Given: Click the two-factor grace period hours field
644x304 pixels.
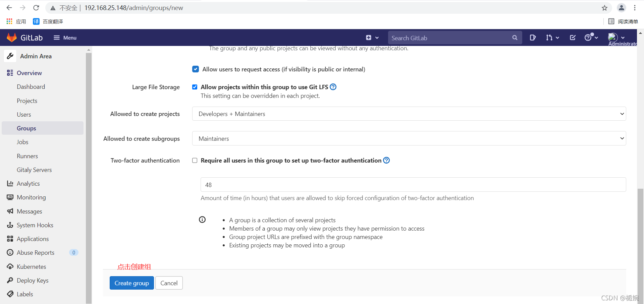Looking at the screenshot, I should point(413,185).
